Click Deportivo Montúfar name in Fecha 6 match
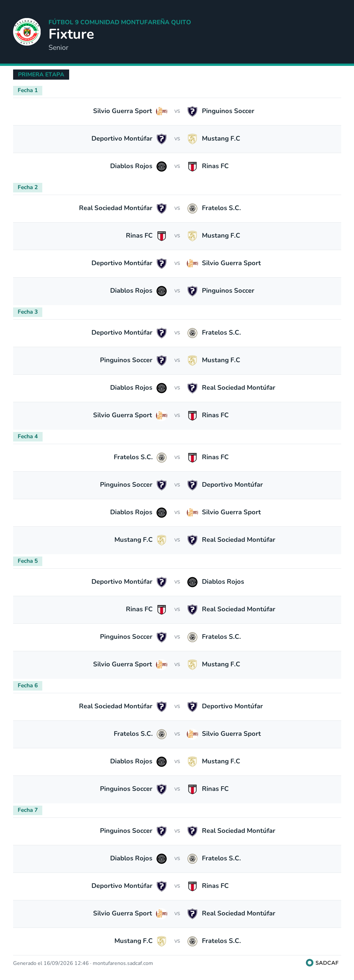Viewport: 354px width, 980px height. point(232,706)
